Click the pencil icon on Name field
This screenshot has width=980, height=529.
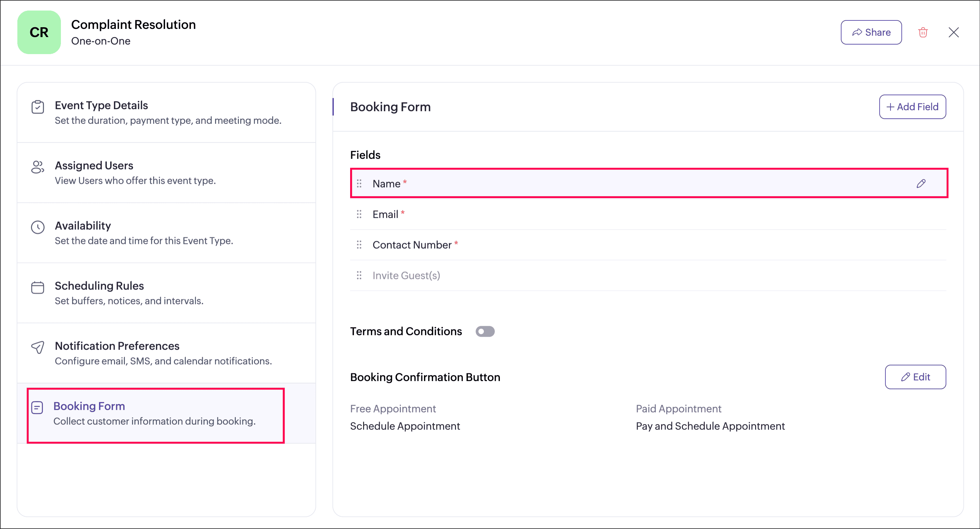[921, 184]
